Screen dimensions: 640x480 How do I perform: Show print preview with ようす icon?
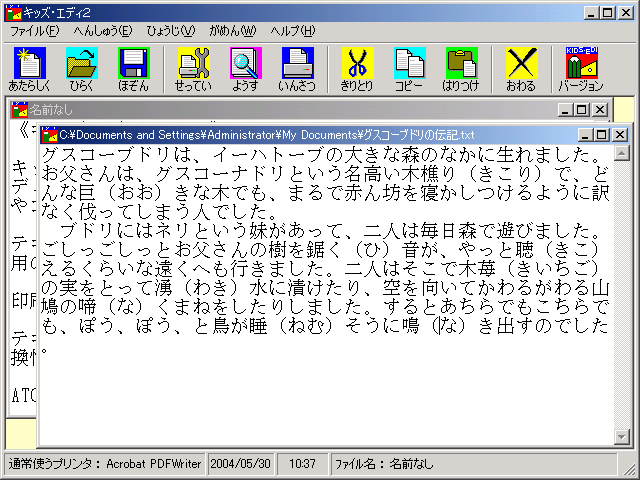[245, 69]
